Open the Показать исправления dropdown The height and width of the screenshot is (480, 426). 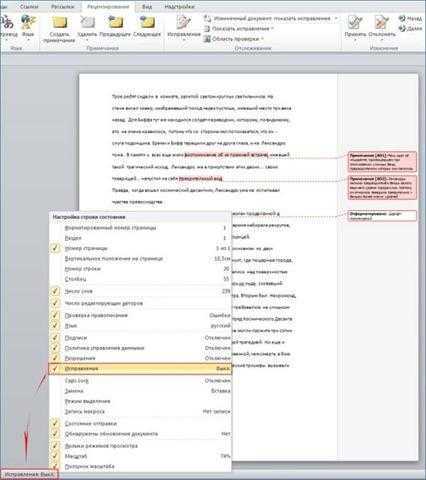pos(239,29)
